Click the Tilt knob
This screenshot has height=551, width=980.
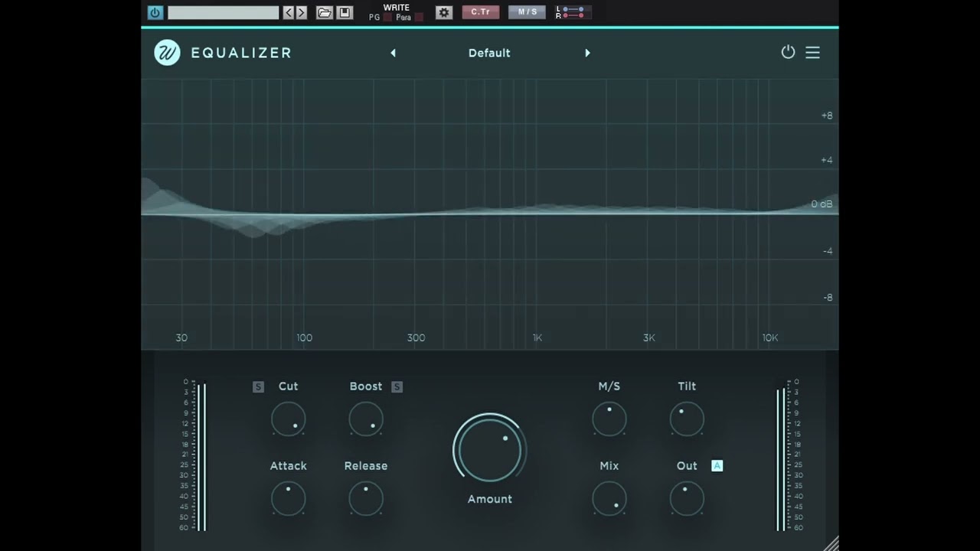687,419
